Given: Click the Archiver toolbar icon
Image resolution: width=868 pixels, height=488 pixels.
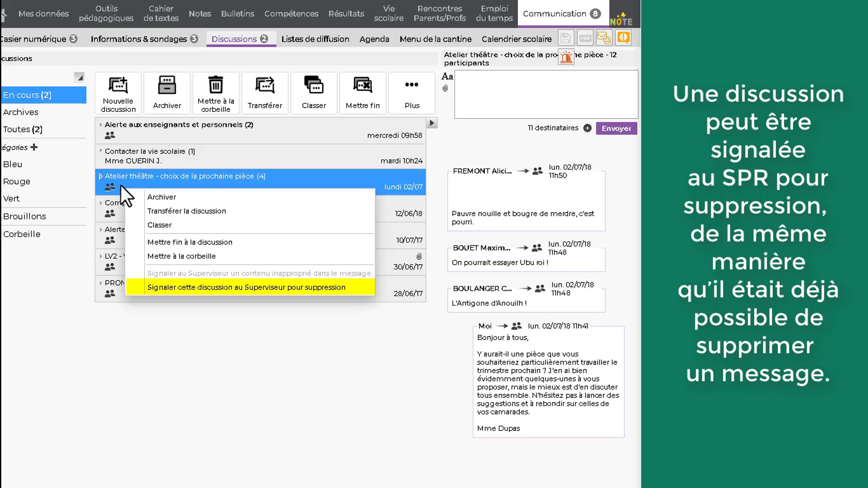Looking at the screenshot, I should pyautogui.click(x=167, y=85).
